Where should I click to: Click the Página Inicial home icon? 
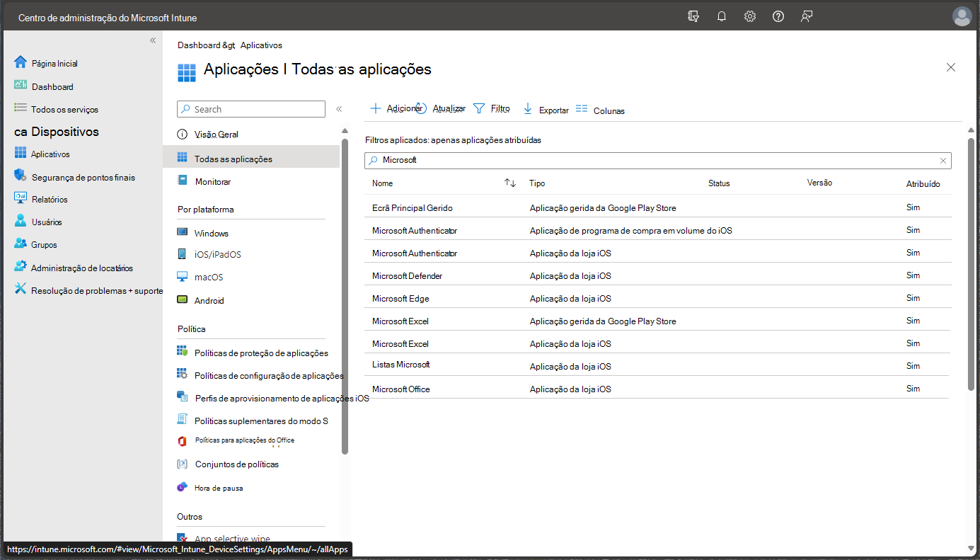coord(21,62)
